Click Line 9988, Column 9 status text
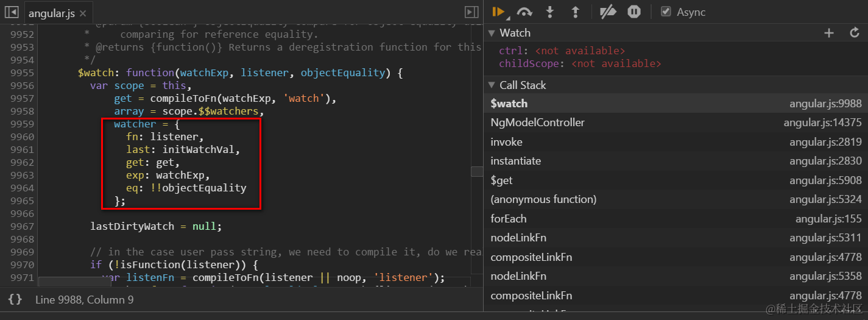 (84, 299)
